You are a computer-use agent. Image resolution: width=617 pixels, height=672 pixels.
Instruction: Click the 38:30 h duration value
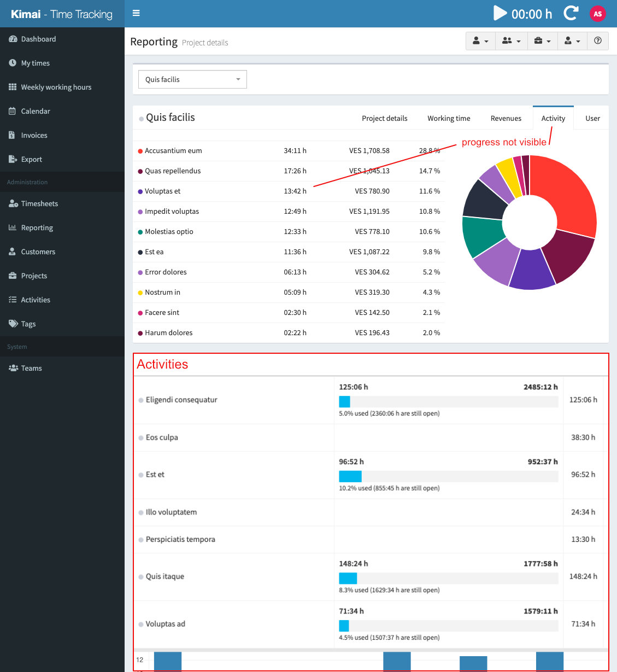[583, 437]
